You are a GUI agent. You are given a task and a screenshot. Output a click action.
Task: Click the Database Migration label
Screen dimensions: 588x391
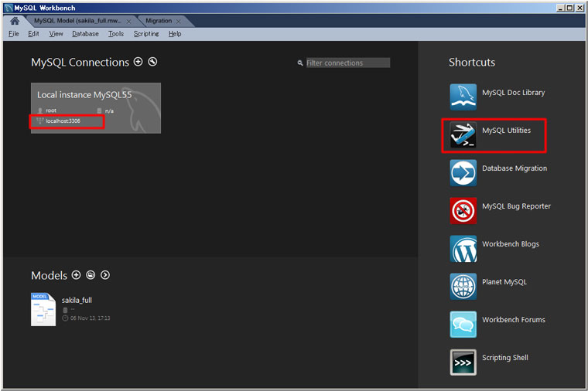tap(514, 168)
